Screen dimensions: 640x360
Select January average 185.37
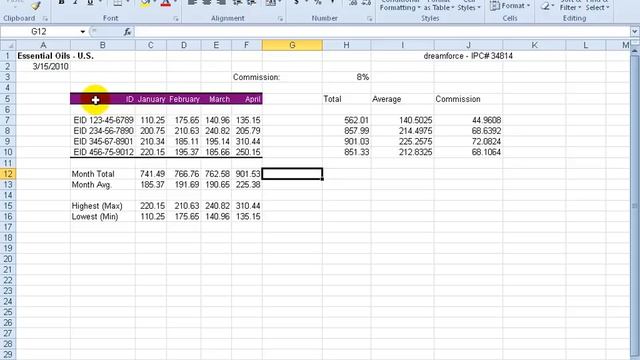click(x=152, y=184)
